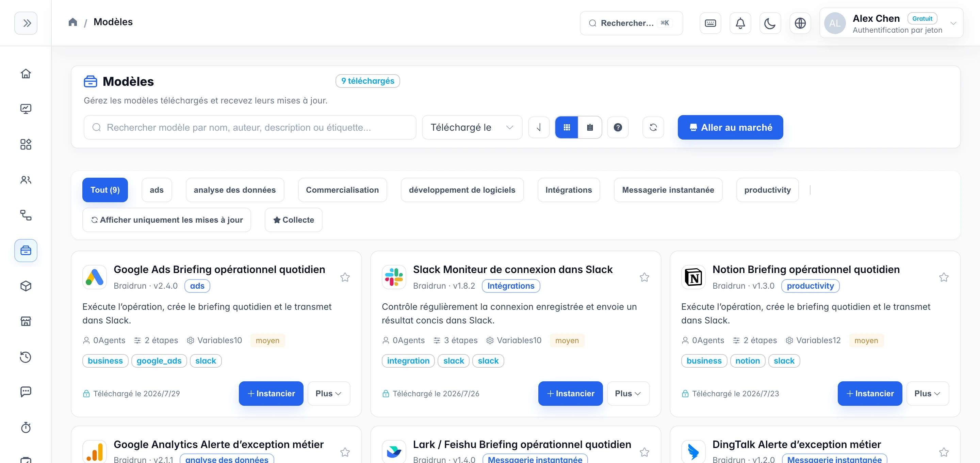The image size is (980, 463).
Task: Instancier the Notion Briefing template
Action: point(870,394)
